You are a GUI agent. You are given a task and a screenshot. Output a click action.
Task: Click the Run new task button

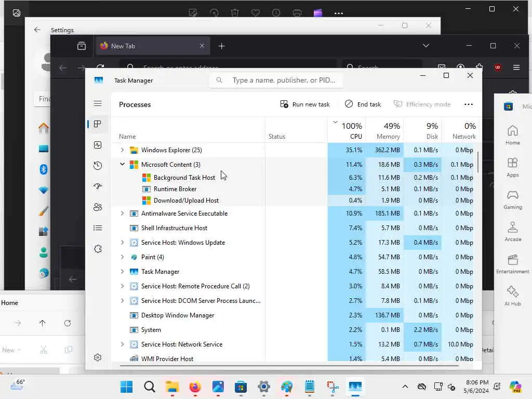coord(304,104)
